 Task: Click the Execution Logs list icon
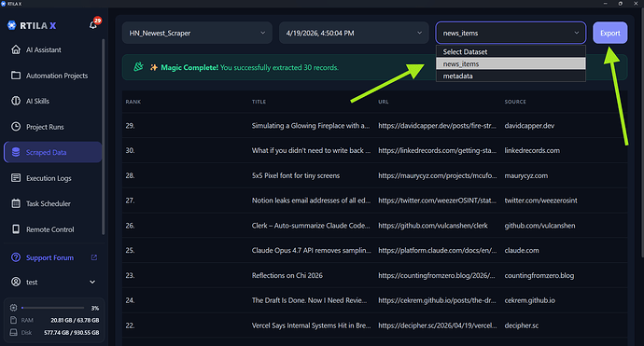pos(16,178)
